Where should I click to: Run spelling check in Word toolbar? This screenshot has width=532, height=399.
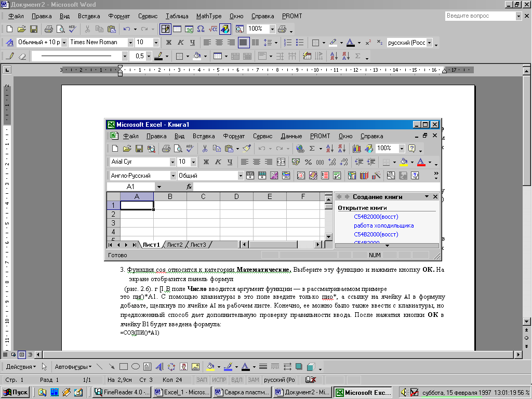click(72, 29)
